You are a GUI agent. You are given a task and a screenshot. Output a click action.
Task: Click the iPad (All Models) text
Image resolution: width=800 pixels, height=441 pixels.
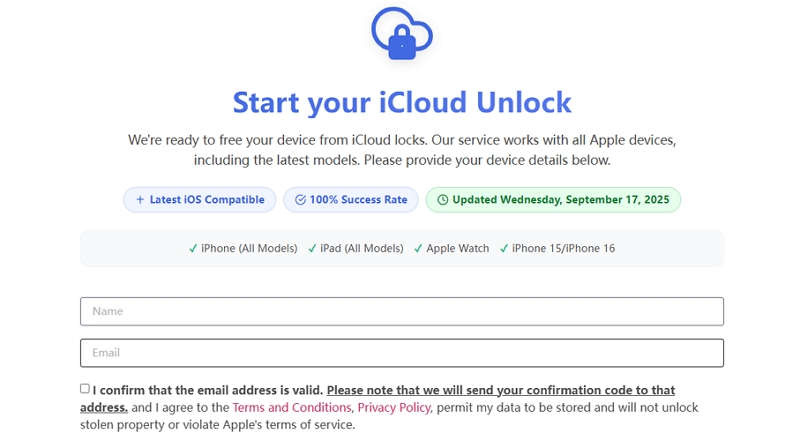362,249
